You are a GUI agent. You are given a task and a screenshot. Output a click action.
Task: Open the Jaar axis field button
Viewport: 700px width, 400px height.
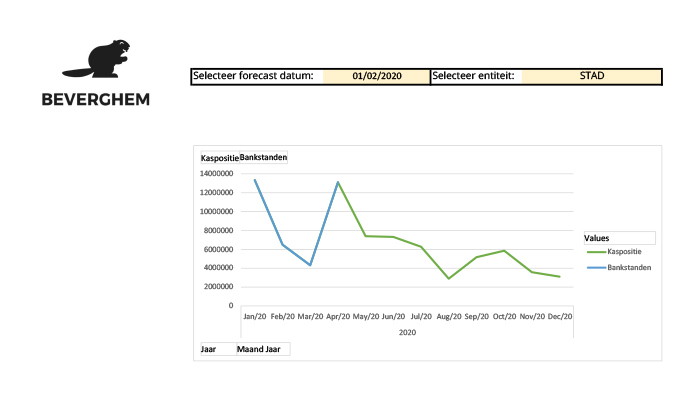point(218,349)
